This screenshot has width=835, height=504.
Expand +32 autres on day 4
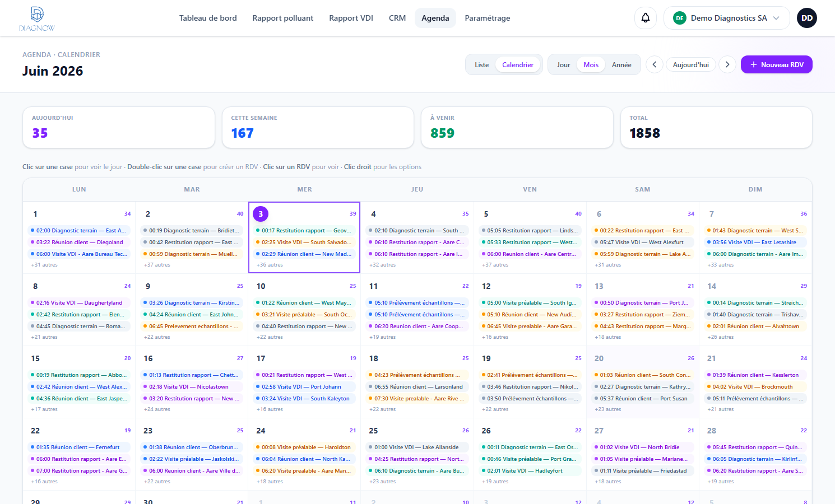point(382,265)
